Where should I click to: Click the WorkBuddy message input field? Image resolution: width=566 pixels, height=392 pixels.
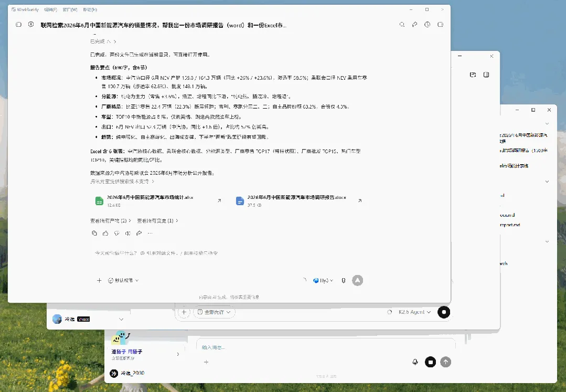[x=228, y=253]
